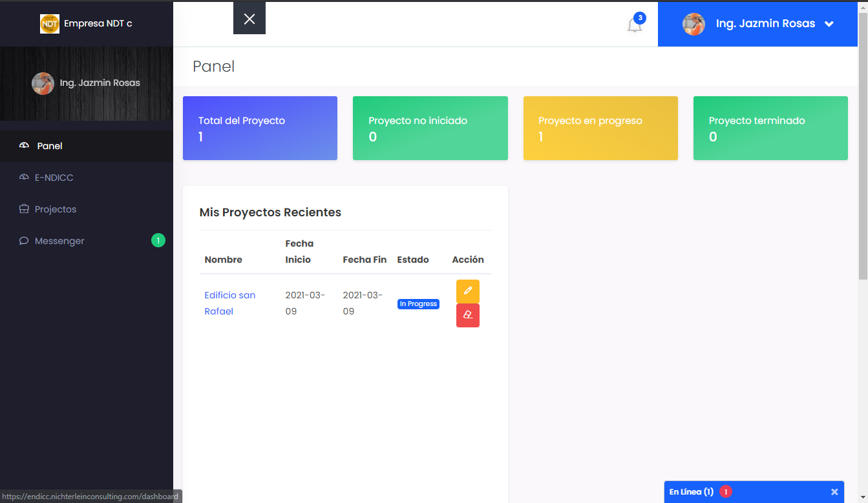
Task: Click the sidebar profile avatar of Jazmin Rosas
Action: 43,83
